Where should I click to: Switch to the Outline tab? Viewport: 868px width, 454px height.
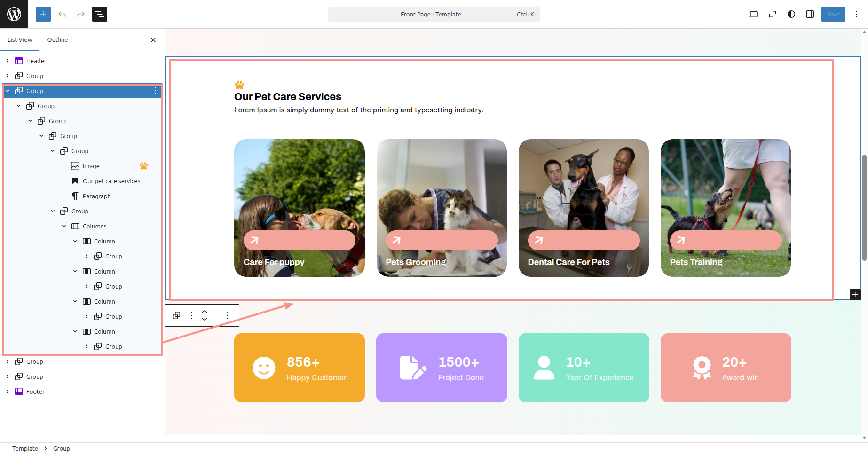57,40
